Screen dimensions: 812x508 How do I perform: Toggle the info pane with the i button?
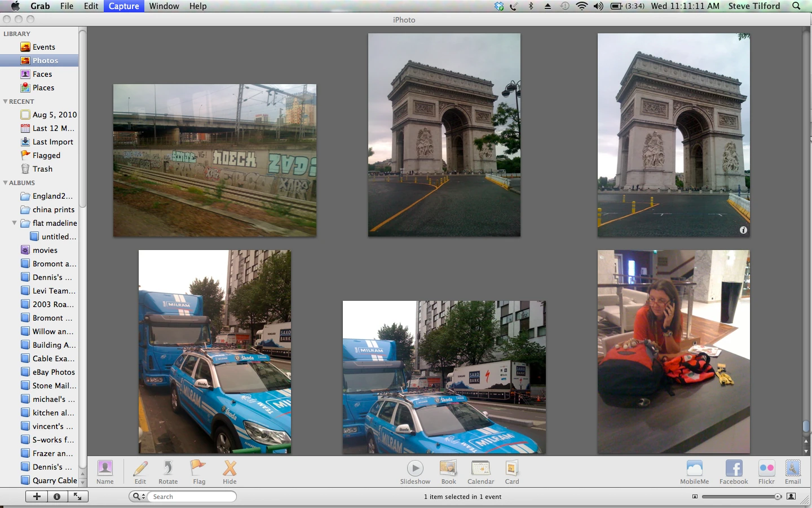point(56,497)
